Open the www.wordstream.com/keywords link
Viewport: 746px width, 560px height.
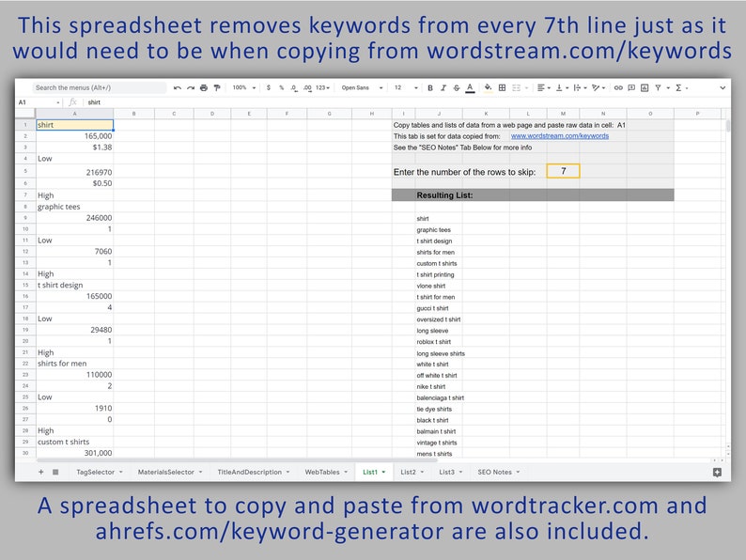point(560,136)
